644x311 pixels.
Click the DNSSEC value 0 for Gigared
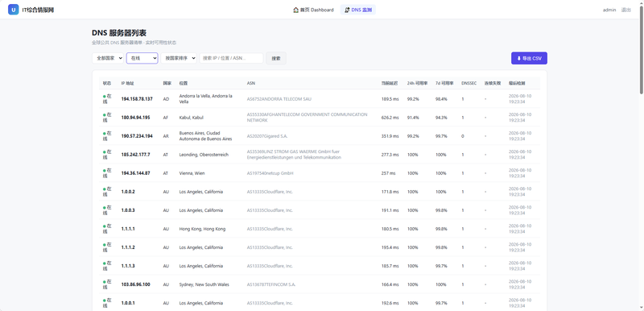[x=462, y=136]
